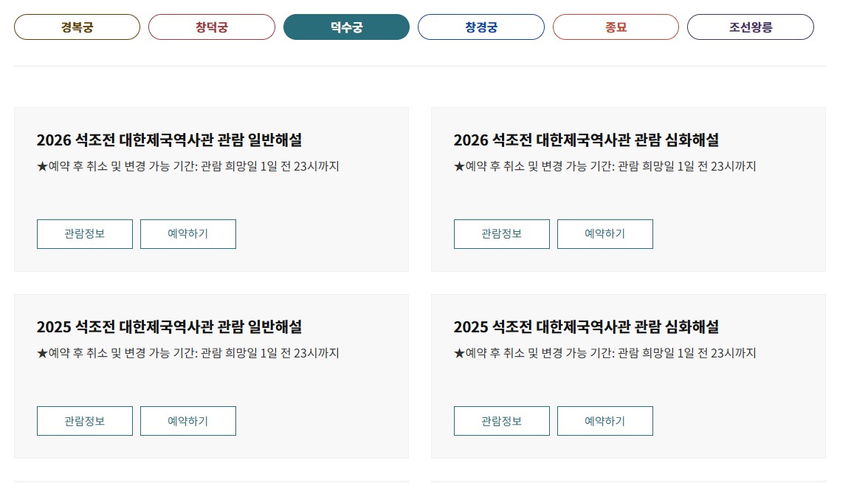
Task: Show 관람정보 for 2025 심화해설
Action: pos(501,421)
